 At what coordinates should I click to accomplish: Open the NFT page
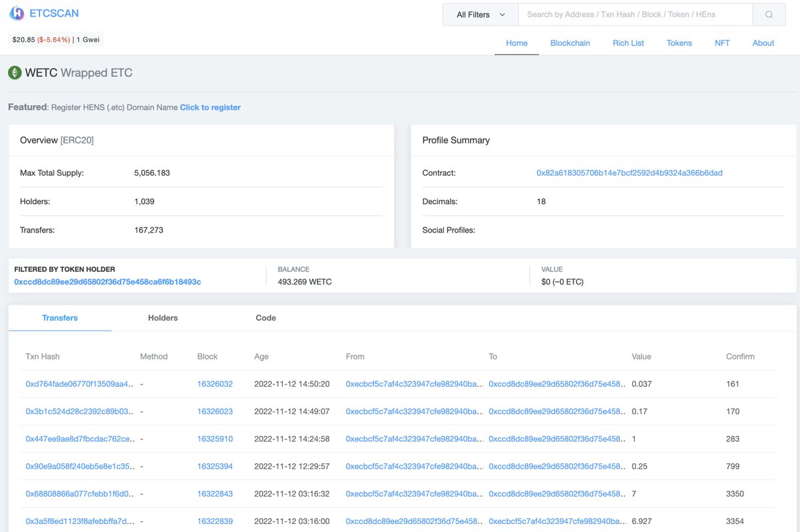tap(722, 43)
